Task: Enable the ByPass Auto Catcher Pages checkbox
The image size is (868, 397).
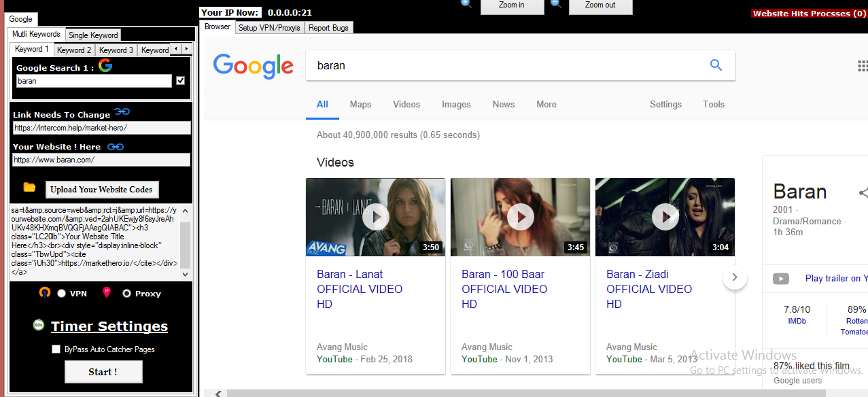Action: point(56,349)
